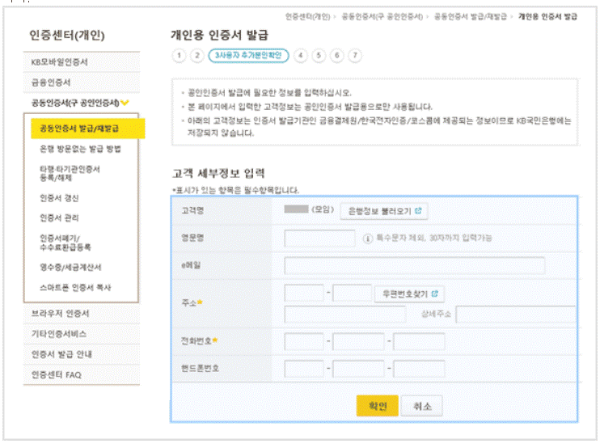Open 영수증/세금계산서 page
Viewport: 600px width, 442px height.
tap(70, 267)
